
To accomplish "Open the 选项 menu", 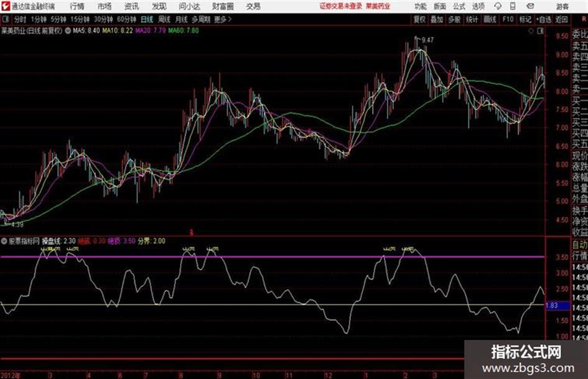I will (478, 6).
